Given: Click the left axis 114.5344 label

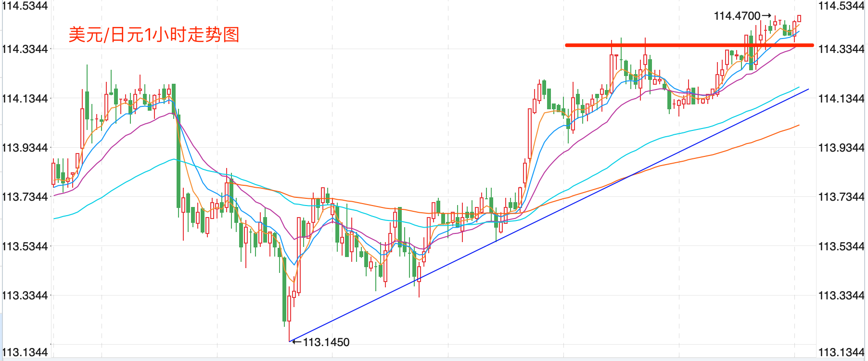Looking at the screenshot, I should tap(25, 6).
